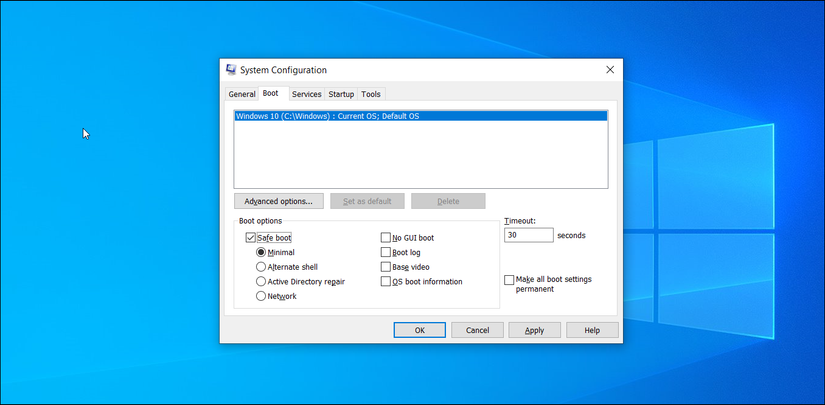
Task: Select the Windows 10 boot entry
Action: coord(421,116)
